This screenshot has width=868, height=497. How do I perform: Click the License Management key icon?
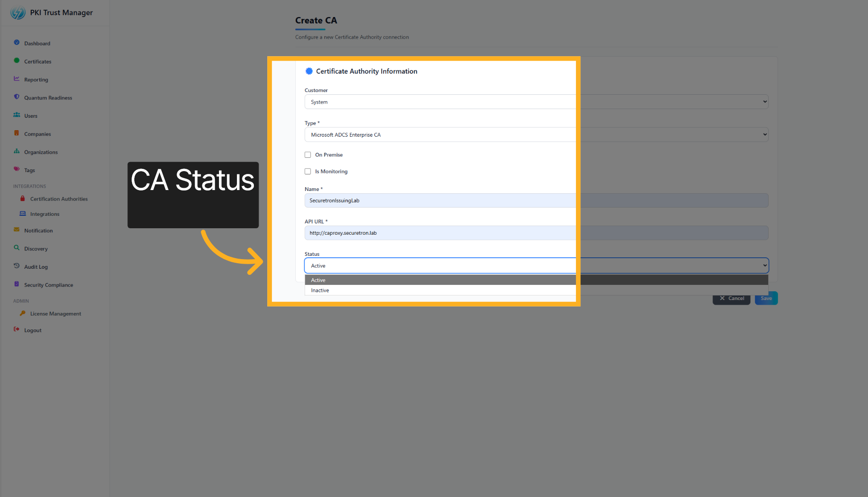23,313
